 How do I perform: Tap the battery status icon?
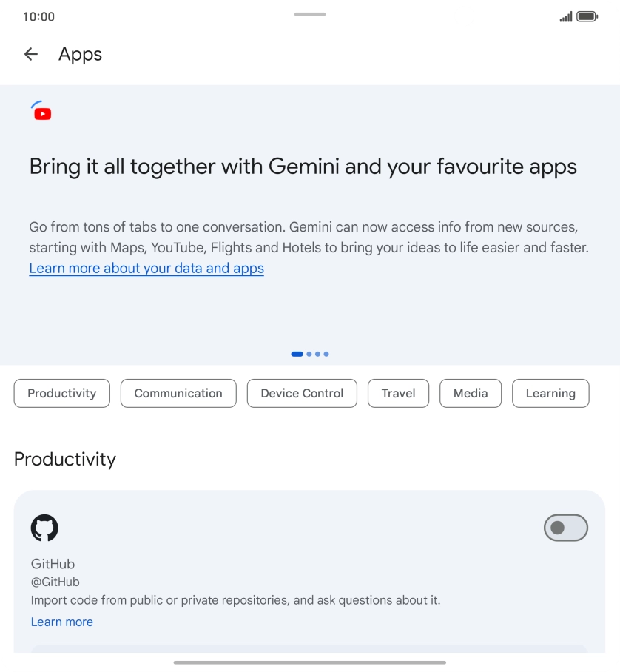pyautogui.click(x=587, y=16)
